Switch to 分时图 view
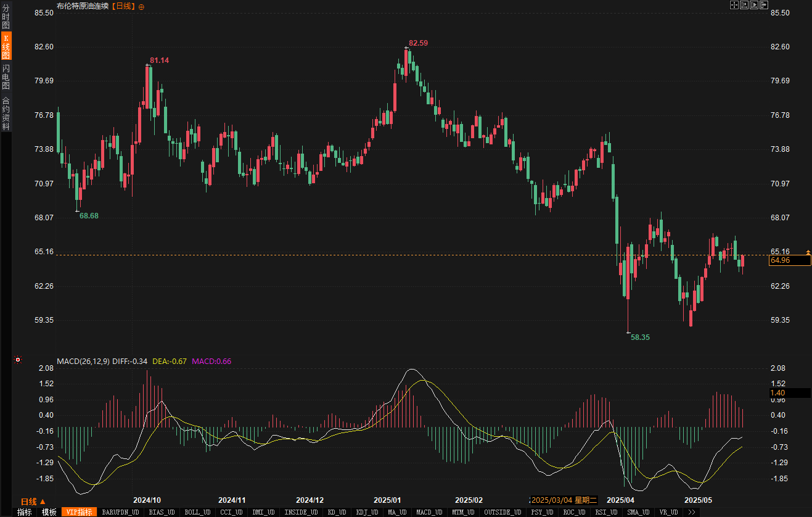812x517 pixels. pos(6,17)
